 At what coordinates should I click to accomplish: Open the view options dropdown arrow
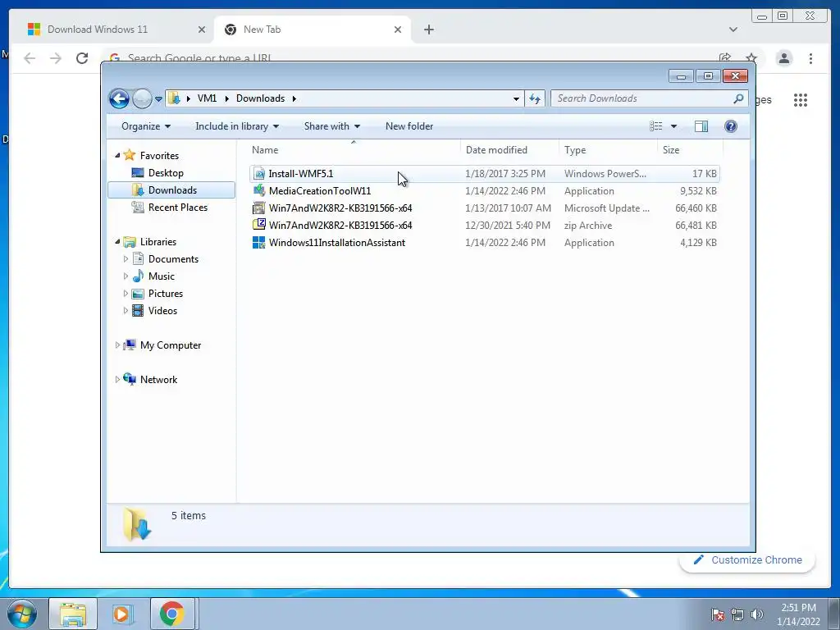click(674, 126)
